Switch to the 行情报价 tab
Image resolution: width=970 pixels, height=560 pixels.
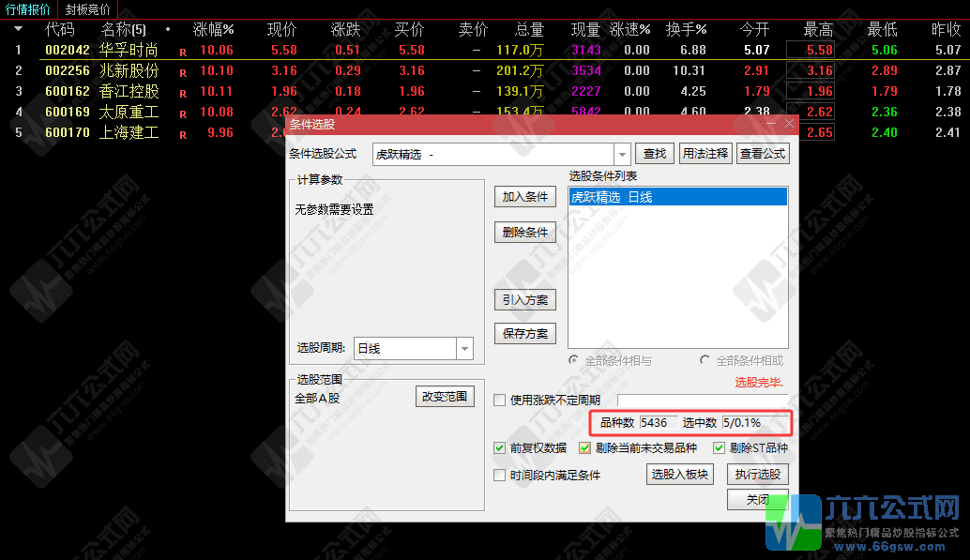pos(26,9)
